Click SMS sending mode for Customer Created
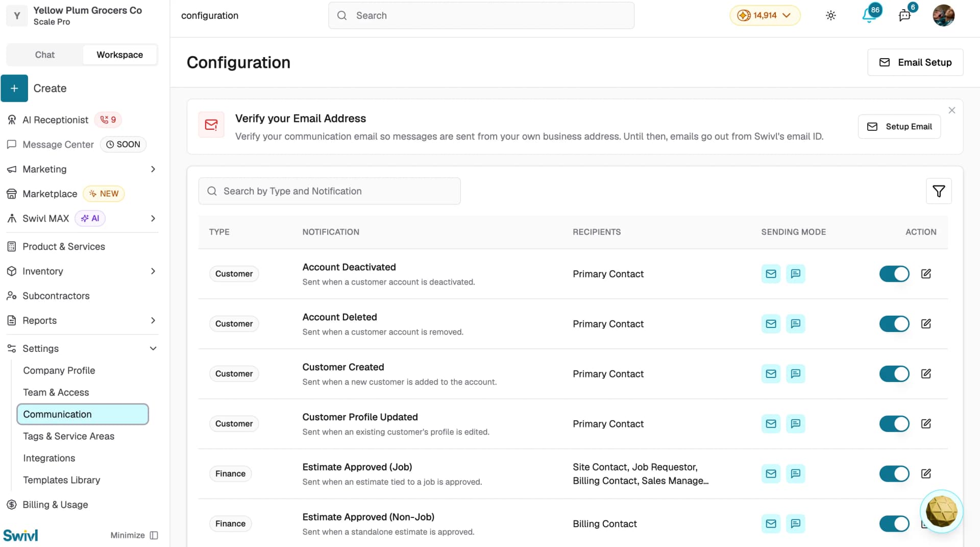 coord(795,374)
